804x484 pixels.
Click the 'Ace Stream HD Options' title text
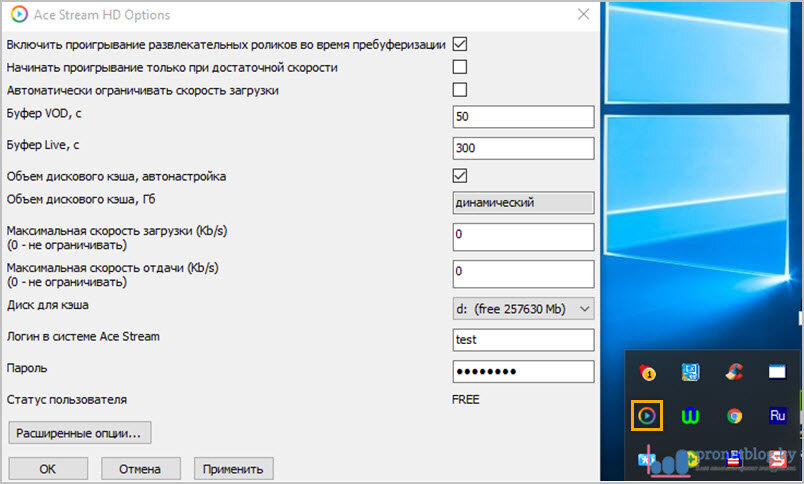(x=102, y=15)
